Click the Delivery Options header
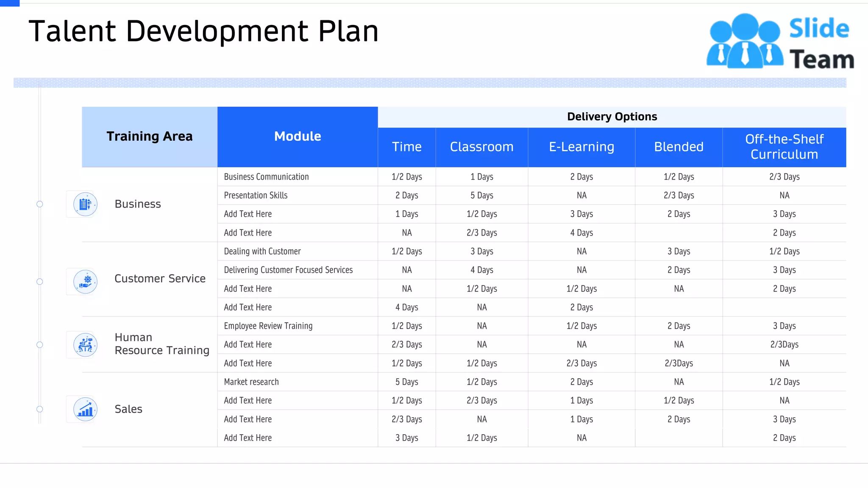 pos(612,117)
